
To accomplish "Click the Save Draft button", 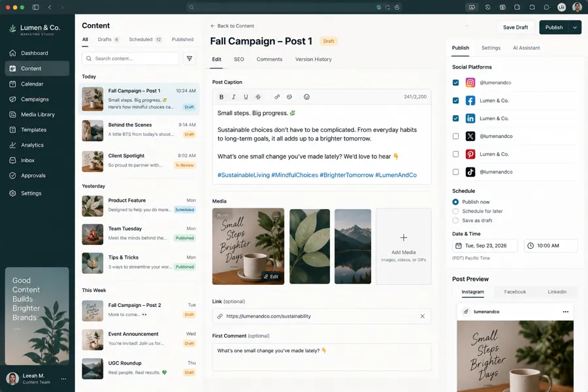I will pyautogui.click(x=515, y=27).
